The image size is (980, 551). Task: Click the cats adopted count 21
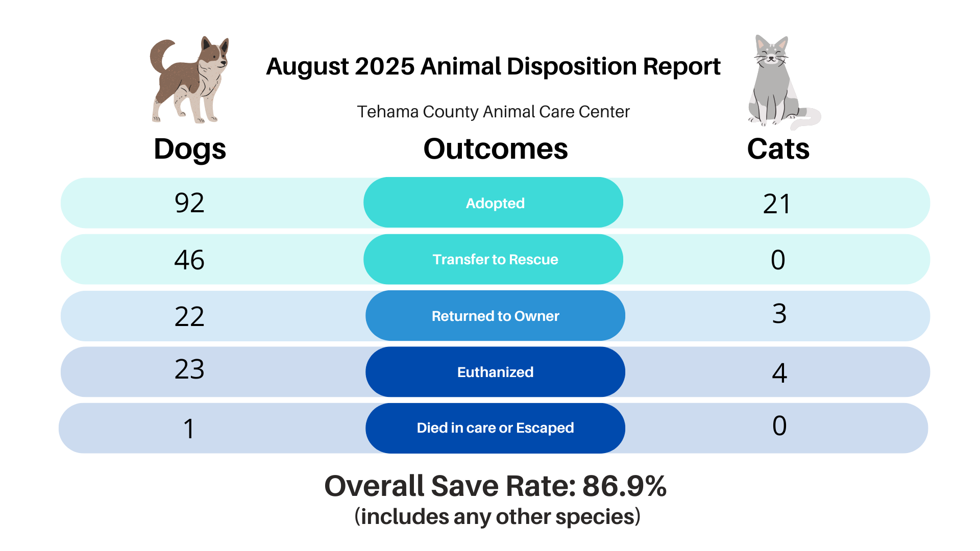click(x=777, y=204)
